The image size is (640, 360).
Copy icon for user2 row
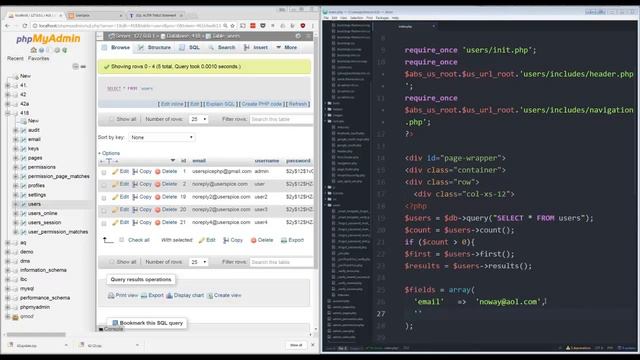click(135, 197)
